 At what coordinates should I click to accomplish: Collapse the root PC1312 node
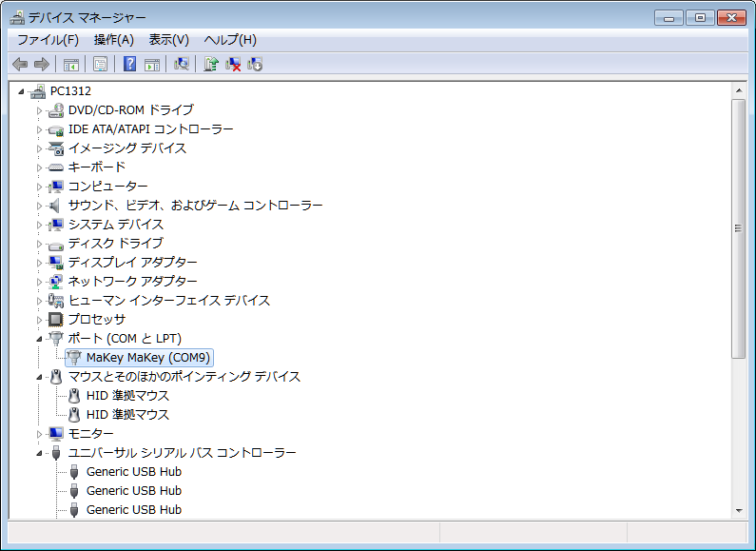(x=22, y=91)
